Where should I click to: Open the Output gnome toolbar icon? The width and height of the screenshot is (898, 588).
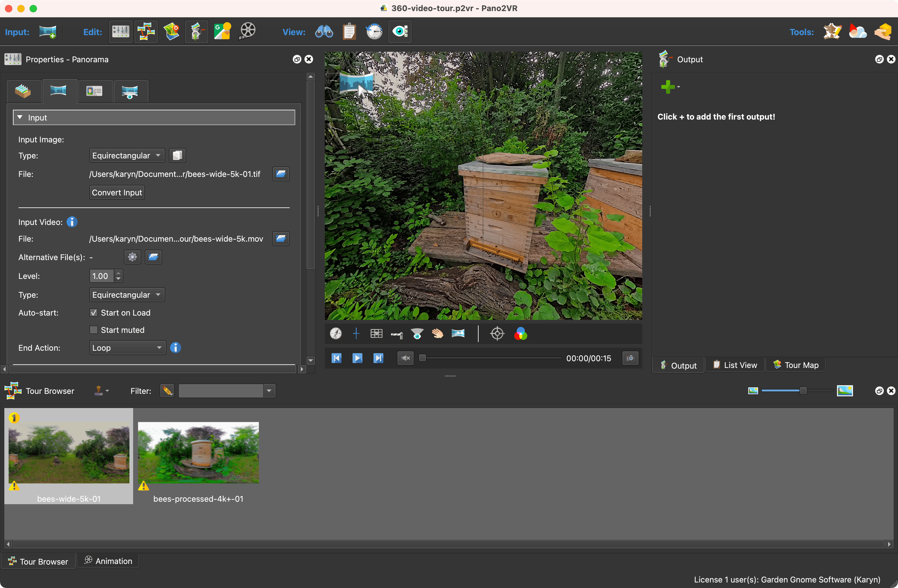point(197,32)
